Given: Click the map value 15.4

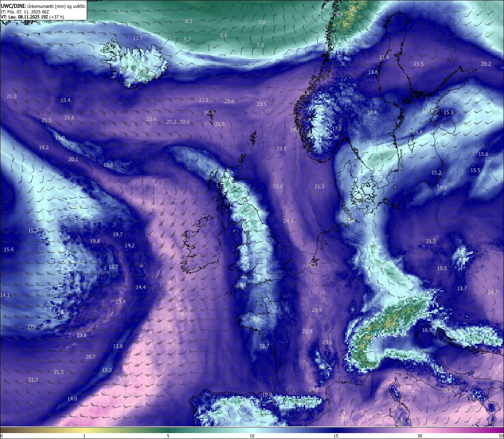Looking at the screenshot, I should coord(65,100).
